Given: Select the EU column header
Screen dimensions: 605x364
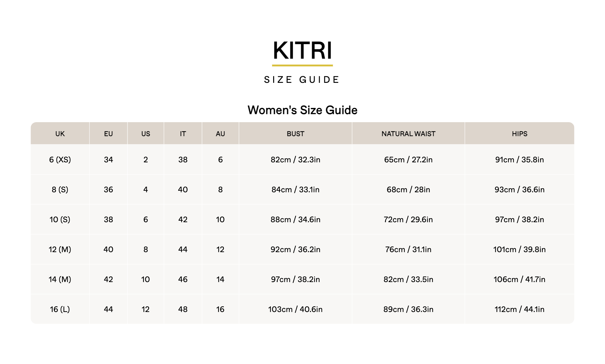Looking at the screenshot, I should click(108, 134).
